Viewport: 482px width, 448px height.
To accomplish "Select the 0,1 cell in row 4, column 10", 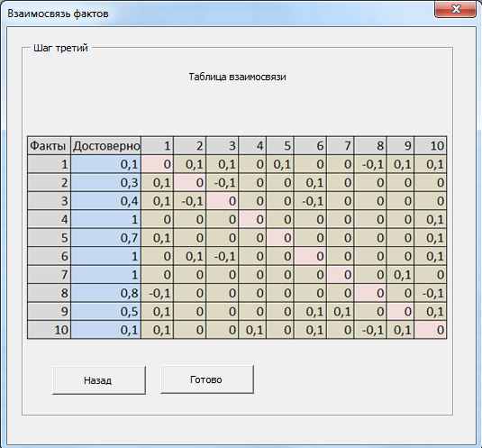I will pos(431,219).
